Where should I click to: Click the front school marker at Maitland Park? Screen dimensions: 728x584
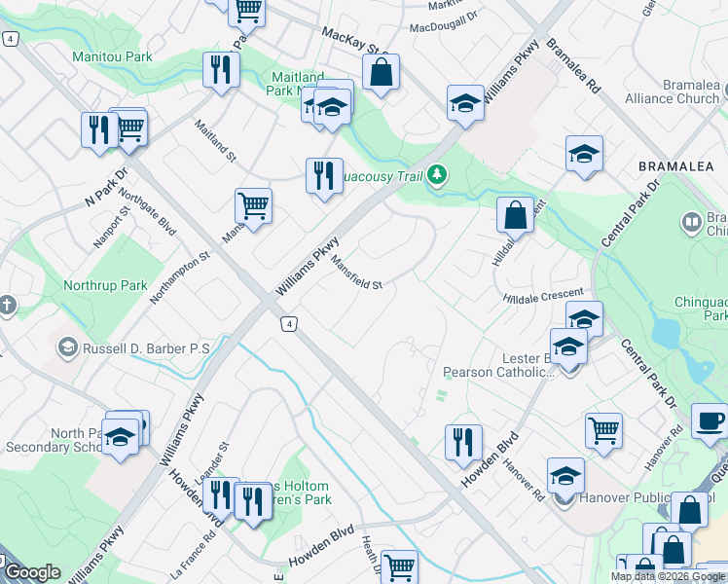click(332, 109)
